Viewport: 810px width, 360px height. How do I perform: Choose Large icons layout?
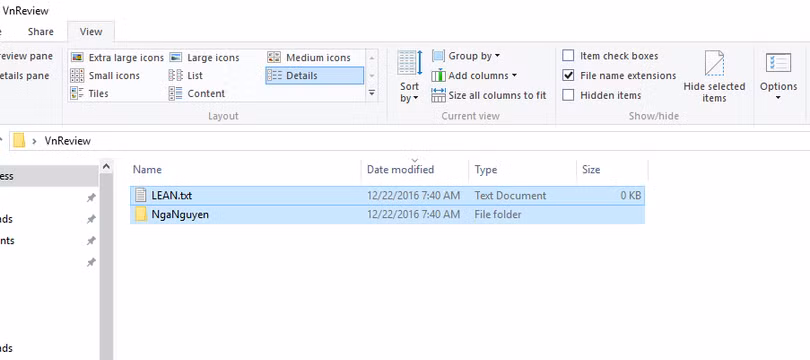[x=205, y=57]
